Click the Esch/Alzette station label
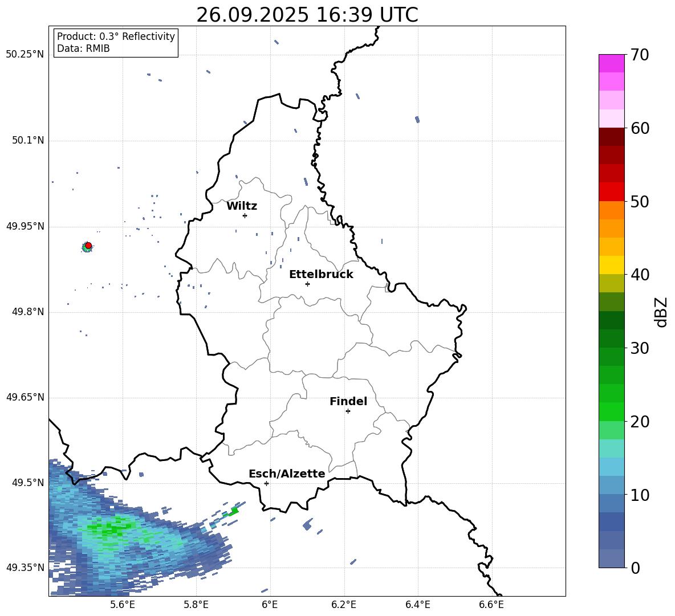The image size is (675, 616). tap(287, 474)
